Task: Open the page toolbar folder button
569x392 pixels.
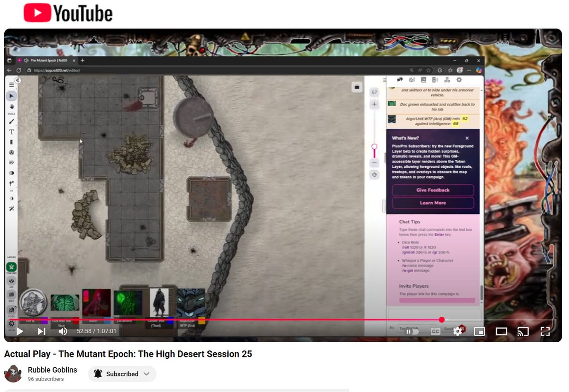Action: pos(357,87)
